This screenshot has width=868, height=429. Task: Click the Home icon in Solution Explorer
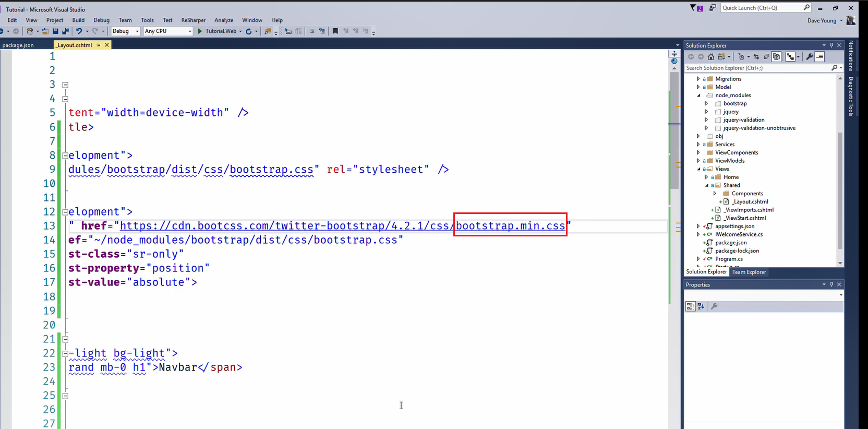click(x=711, y=56)
